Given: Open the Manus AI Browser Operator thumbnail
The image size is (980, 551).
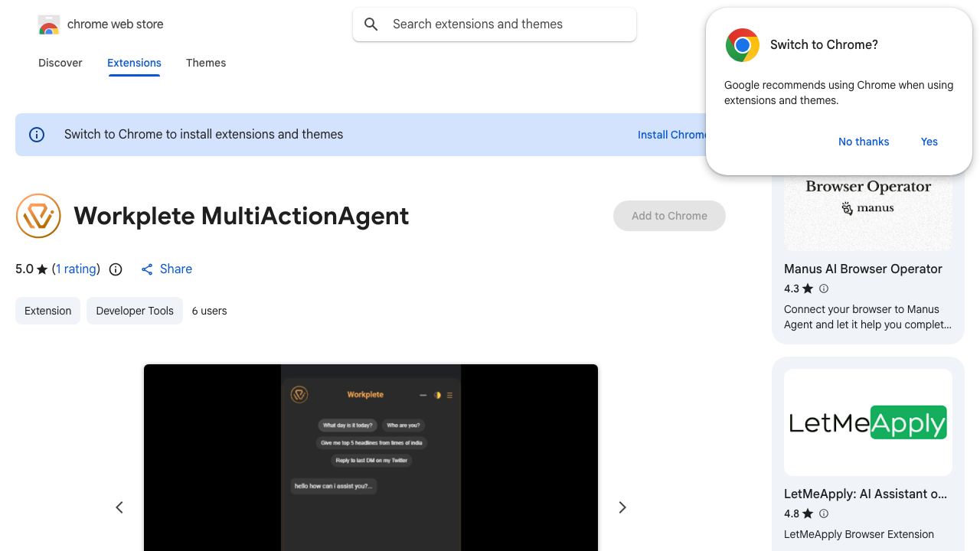Looking at the screenshot, I should pyautogui.click(x=868, y=213).
